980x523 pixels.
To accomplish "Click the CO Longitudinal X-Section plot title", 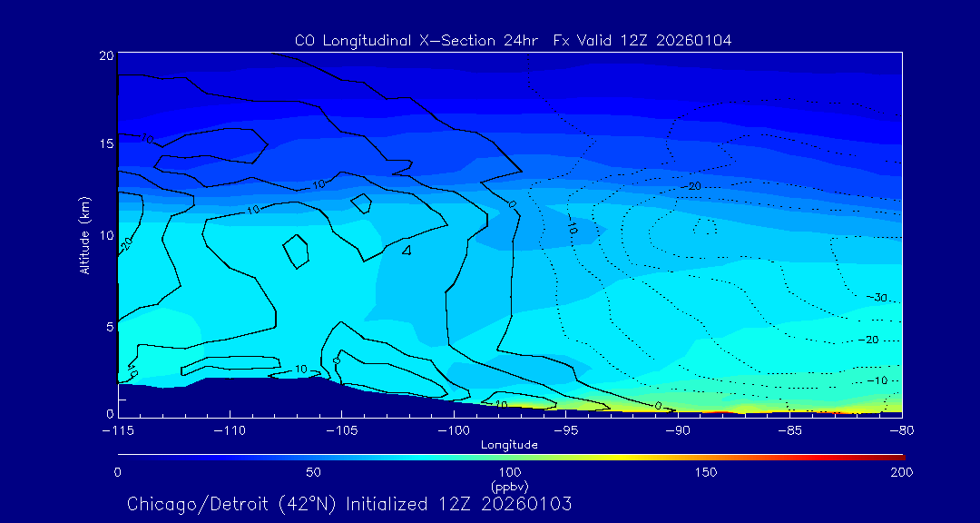I will pos(513,40).
